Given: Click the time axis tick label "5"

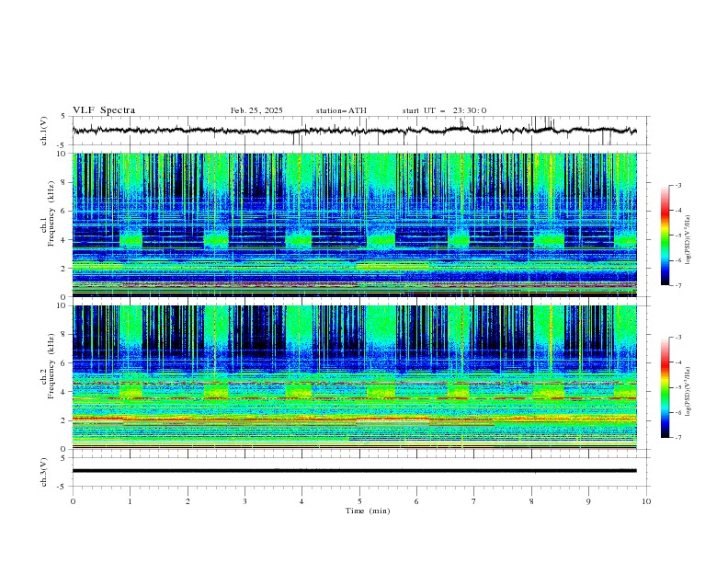Looking at the screenshot, I should tap(359, 501).
